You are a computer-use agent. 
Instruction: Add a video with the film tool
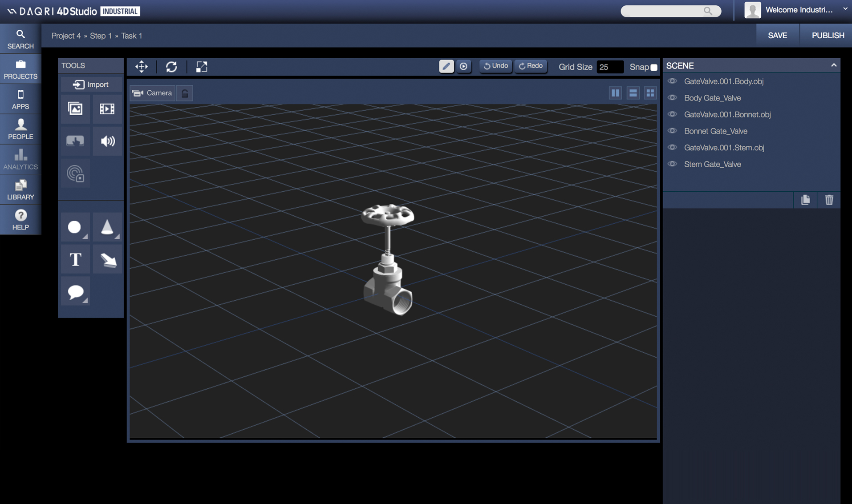(x=107, y=109)
